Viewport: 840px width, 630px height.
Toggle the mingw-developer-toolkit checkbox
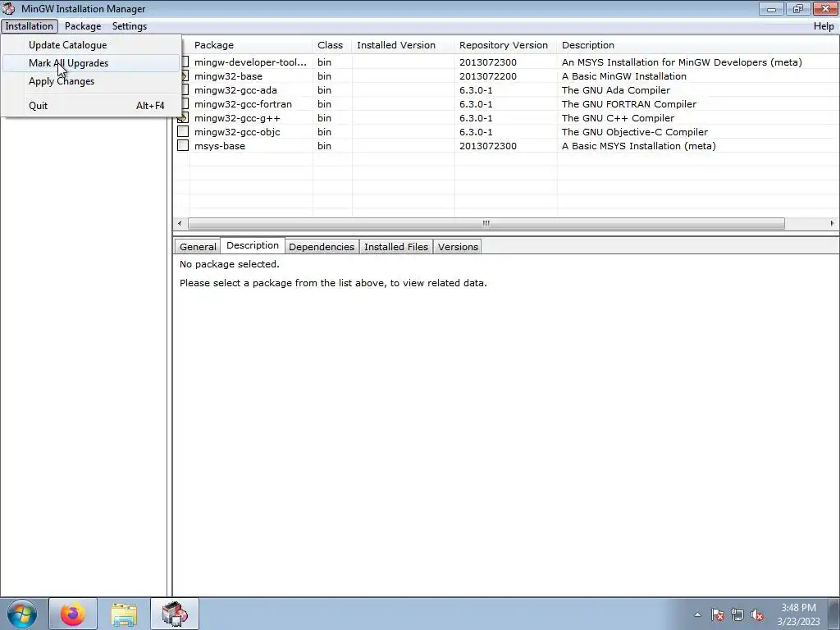(183, 62)
